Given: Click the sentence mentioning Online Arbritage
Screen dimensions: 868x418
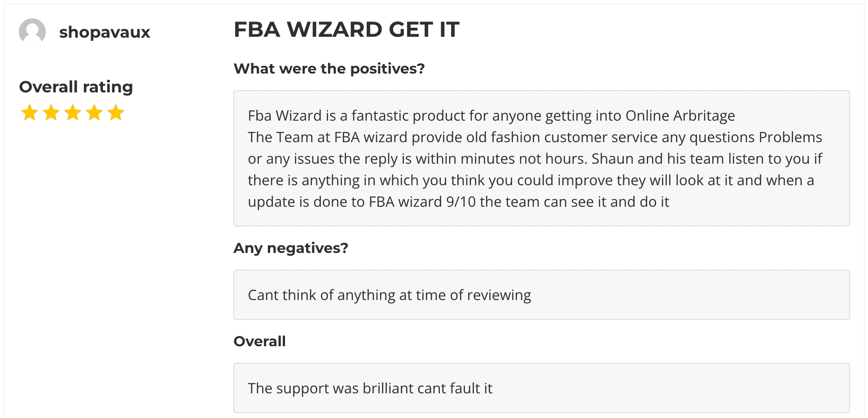Looking at the screenshot, I should point(491,116).
